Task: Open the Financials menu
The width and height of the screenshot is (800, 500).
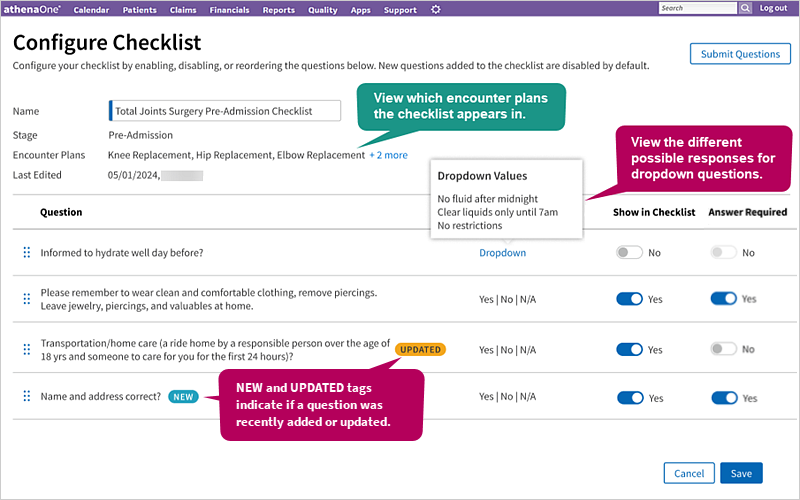Action: 229,10
